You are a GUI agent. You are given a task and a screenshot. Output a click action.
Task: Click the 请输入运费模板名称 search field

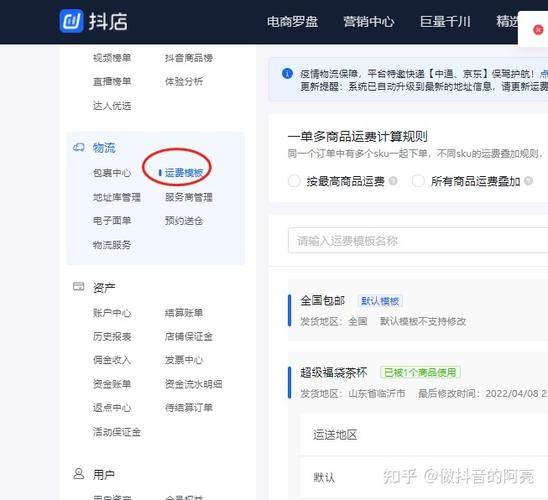click(x=418, y=240)
